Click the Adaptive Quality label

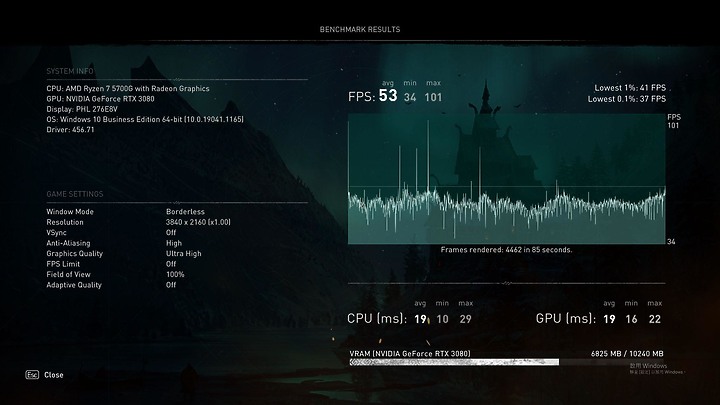tap(74, 285)
